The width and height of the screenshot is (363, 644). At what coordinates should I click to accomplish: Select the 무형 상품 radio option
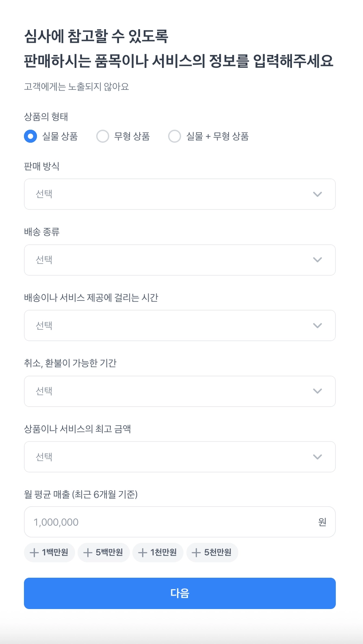tap(103, 136)
